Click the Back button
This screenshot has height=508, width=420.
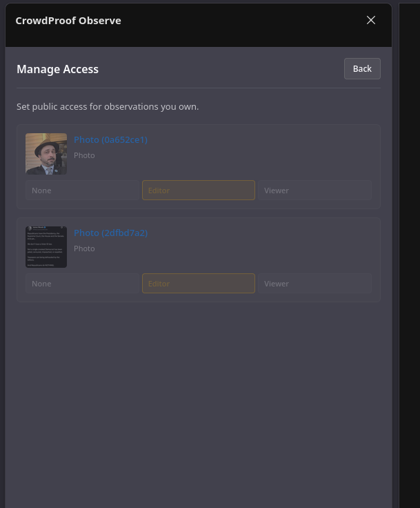coord(362,68)
